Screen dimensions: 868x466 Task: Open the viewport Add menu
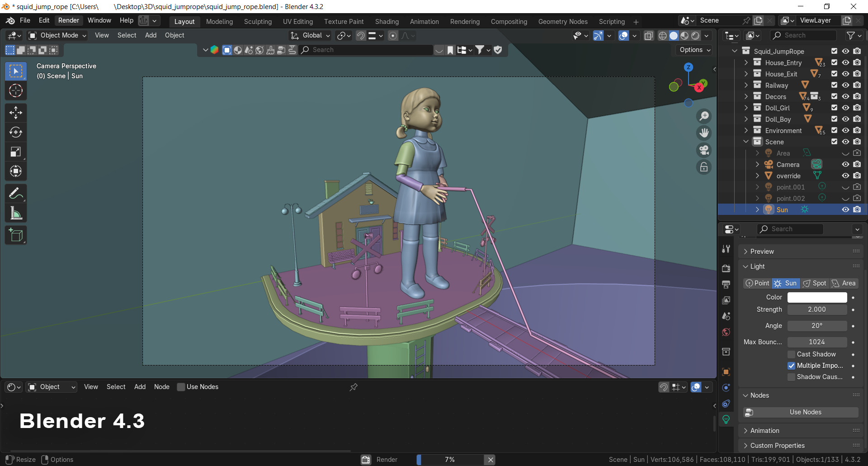(x=151, y=35)
